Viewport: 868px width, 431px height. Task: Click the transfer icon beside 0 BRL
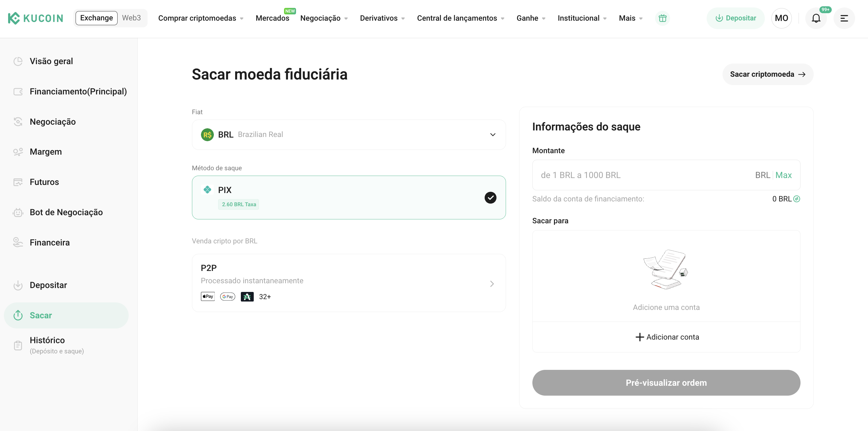797,199
